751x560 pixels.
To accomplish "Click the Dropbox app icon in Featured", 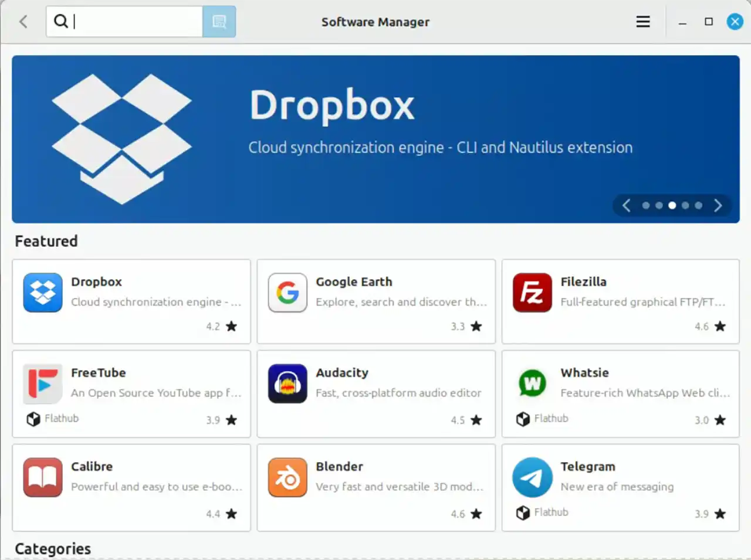I will (x=43, y=293).
